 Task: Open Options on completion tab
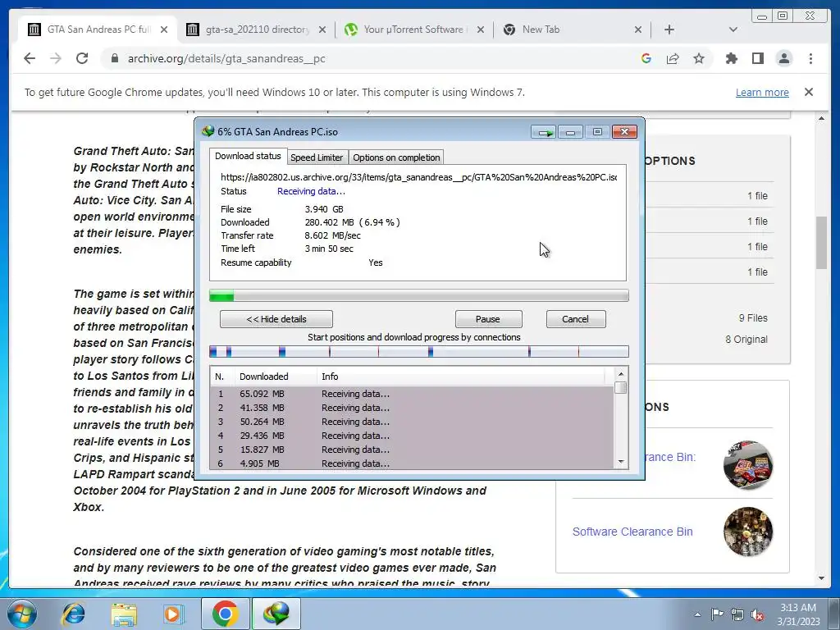tap(396, 157)
